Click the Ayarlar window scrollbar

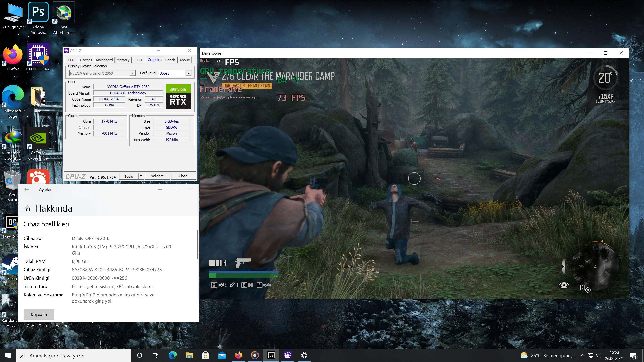[198, 245]
